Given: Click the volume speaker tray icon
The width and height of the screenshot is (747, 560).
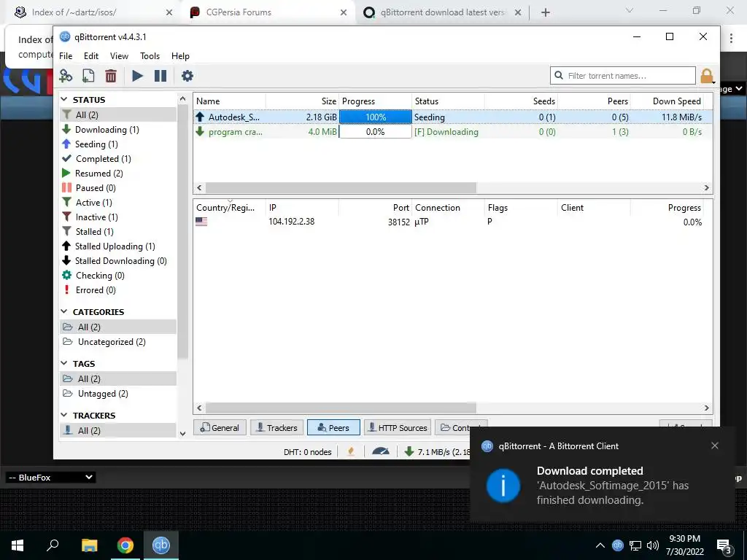Looking at the screenshot, I should 653,545.
